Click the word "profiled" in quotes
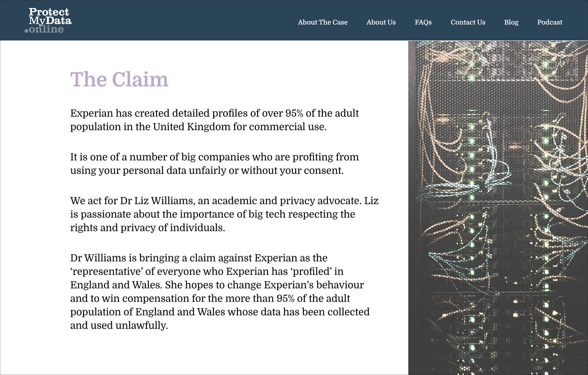This screenshot has height=375, width=588. tap(311, 272)
